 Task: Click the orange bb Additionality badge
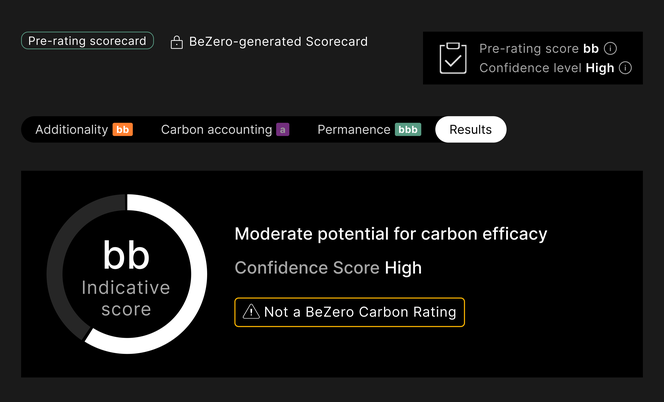coord(123,129)
